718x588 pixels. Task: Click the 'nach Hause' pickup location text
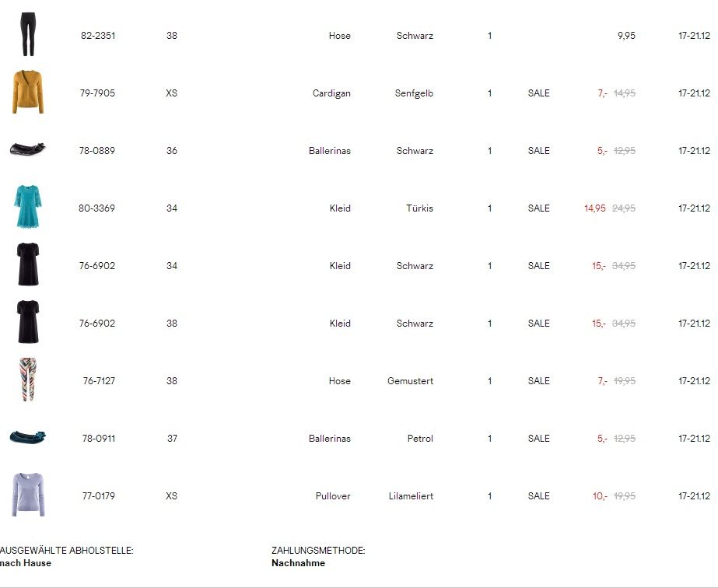tap(26, 563)
